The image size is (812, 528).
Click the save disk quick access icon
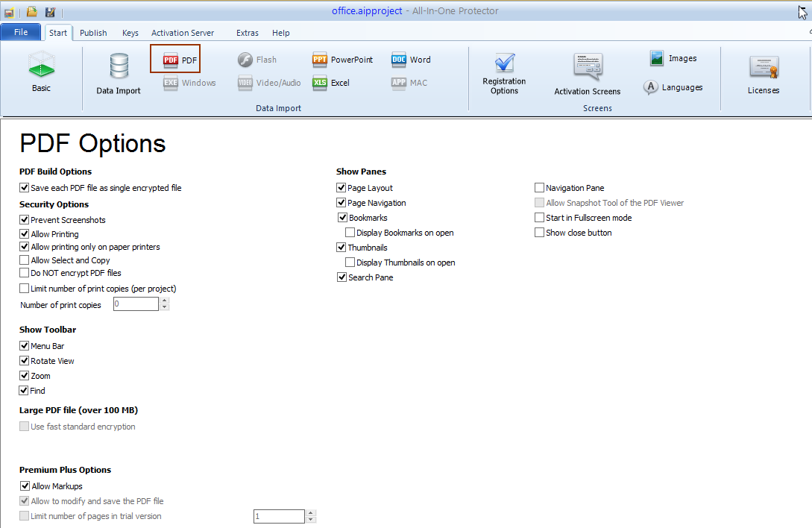tap(50, 11)
